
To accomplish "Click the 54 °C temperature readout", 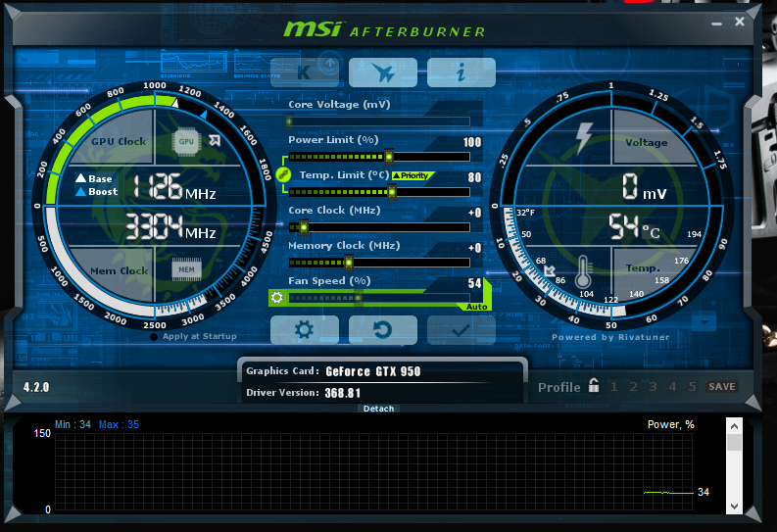I will tap(634, 227).
